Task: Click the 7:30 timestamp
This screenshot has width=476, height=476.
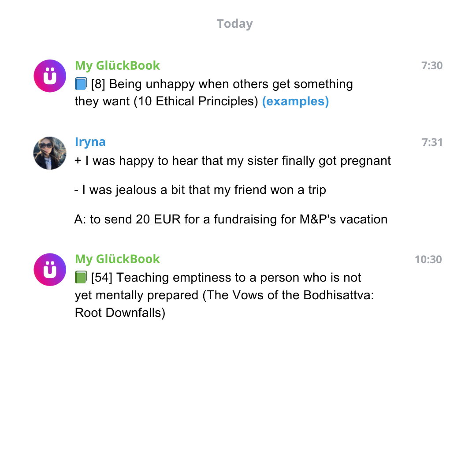Action: click(x=431, y=66)
